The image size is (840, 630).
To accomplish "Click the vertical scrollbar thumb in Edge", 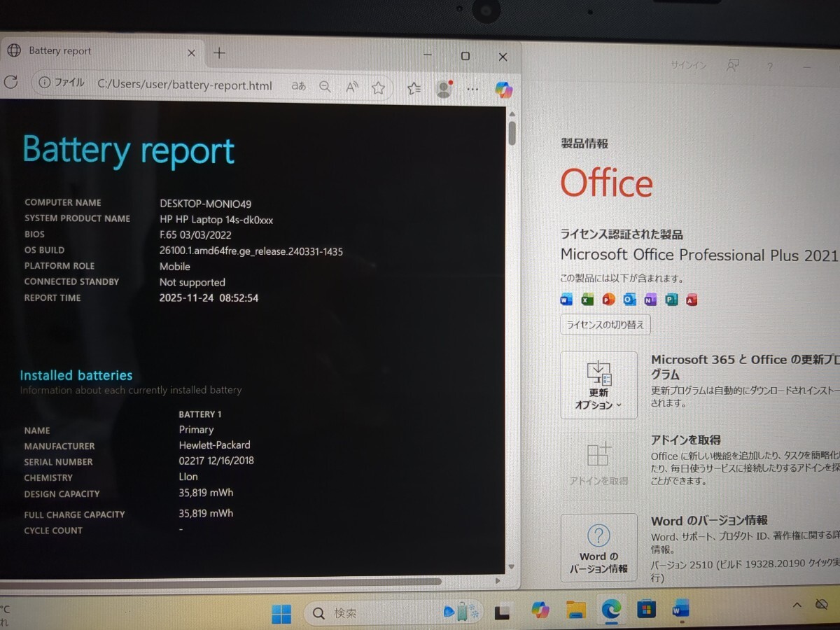I will coord(512,133).
